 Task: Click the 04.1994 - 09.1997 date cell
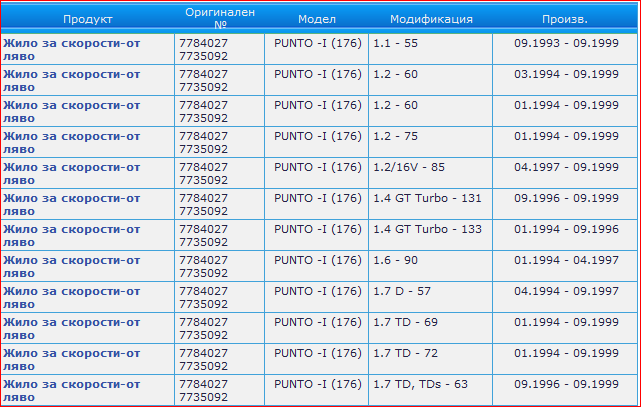(x=566, y=292)
